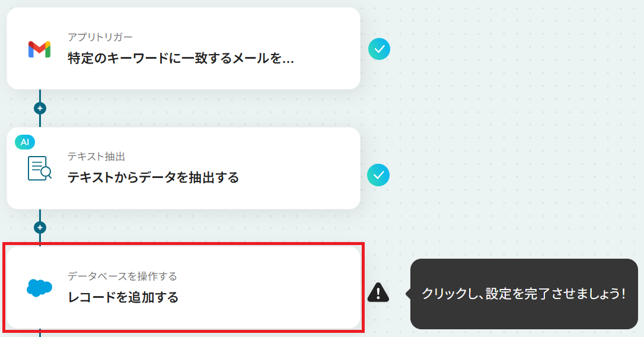Viewport: 644px width, 337px height.
Task: Click the アプリトリガー label
Action: (x=100, y=37)
